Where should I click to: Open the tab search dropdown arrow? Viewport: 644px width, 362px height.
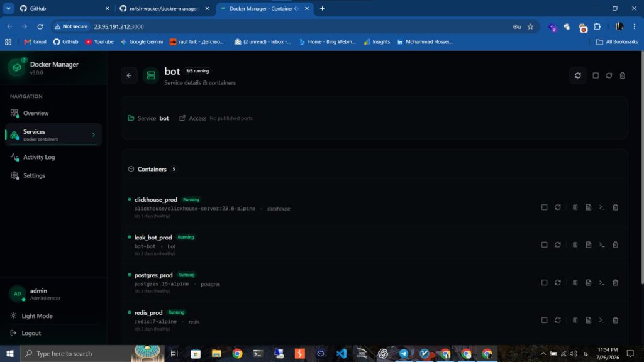8,9
